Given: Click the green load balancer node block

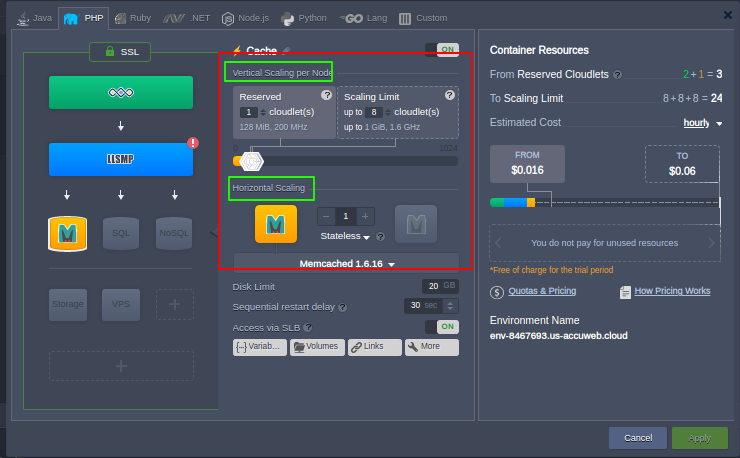Looking at the screenshot, I should (121, 92).
